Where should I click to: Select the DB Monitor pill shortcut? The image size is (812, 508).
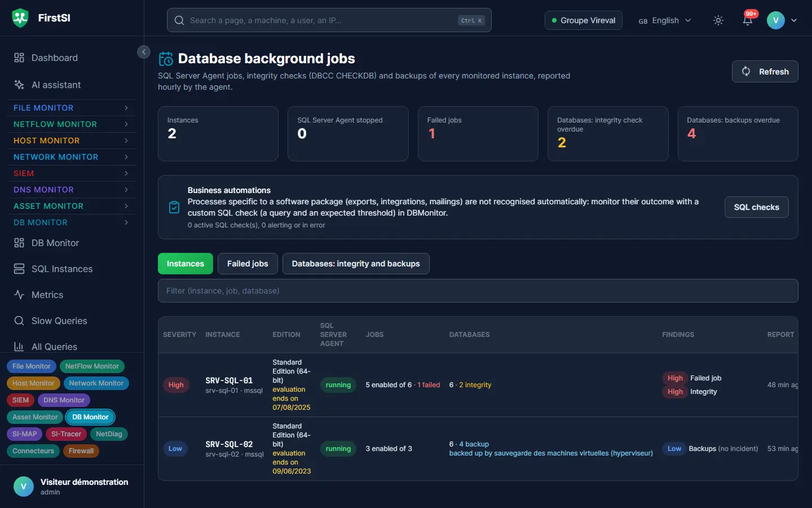pyautogui.click(x=90, y=417)
